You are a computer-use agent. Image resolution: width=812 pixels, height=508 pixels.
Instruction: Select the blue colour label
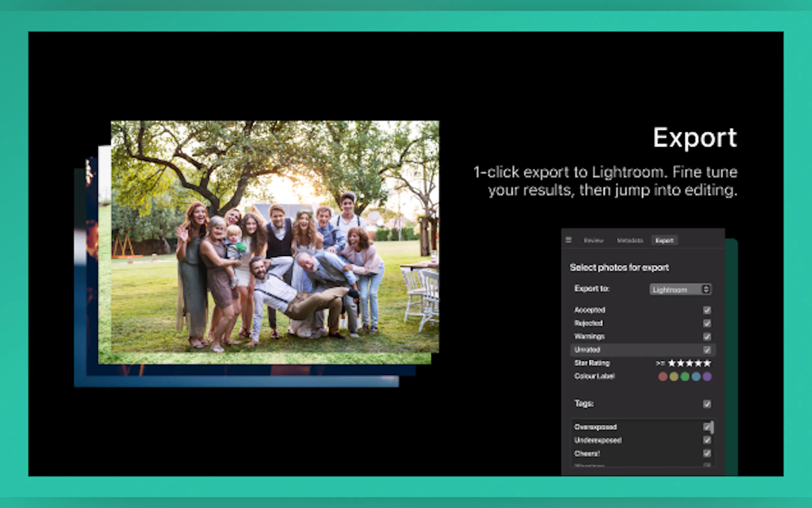pyautogui.click(x=696, y=376)
